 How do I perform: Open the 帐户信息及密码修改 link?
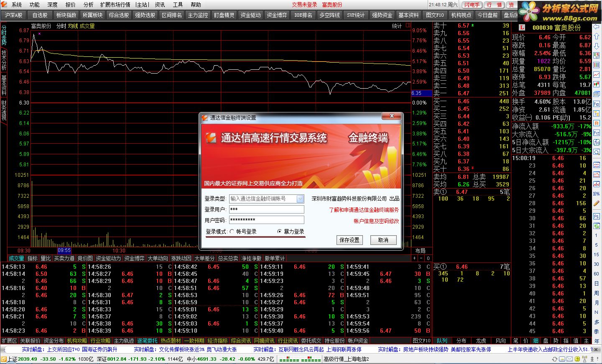376,221
